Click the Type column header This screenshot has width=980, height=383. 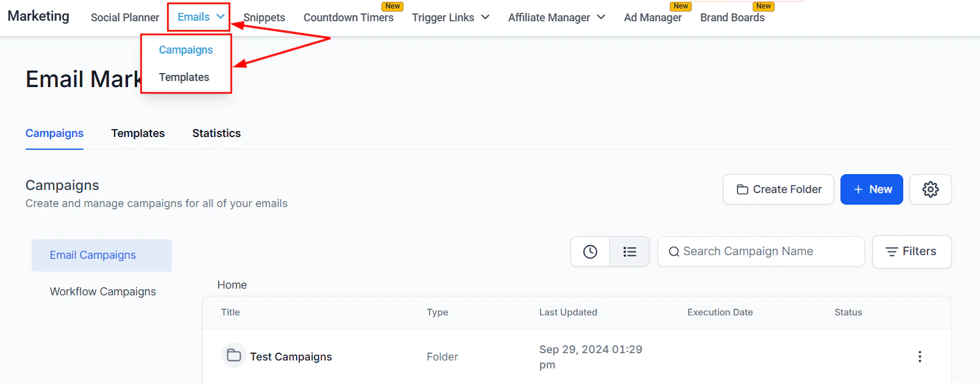point(438,312)
